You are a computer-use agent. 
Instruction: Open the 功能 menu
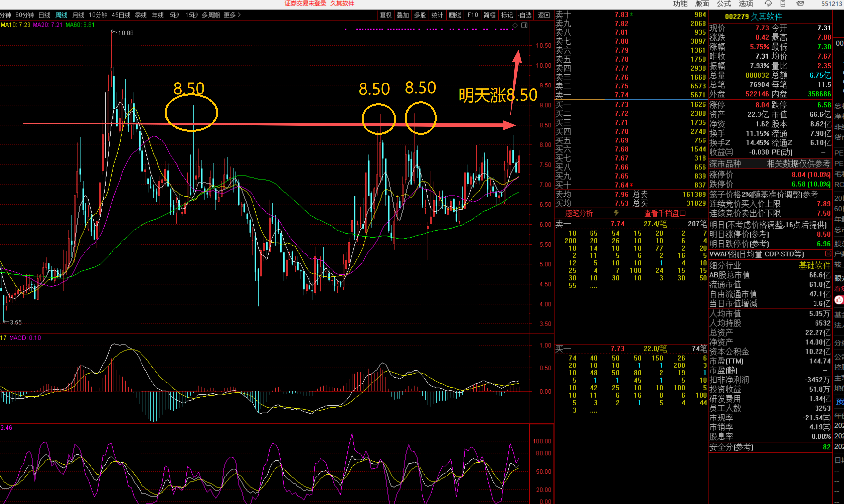[x=680, y=3]
